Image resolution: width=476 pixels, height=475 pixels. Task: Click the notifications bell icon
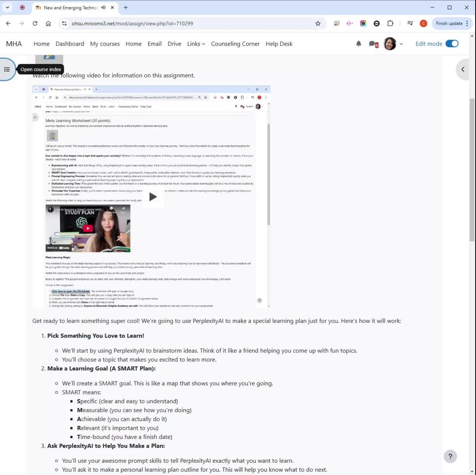pyautogui.click(x=359, y=44)
